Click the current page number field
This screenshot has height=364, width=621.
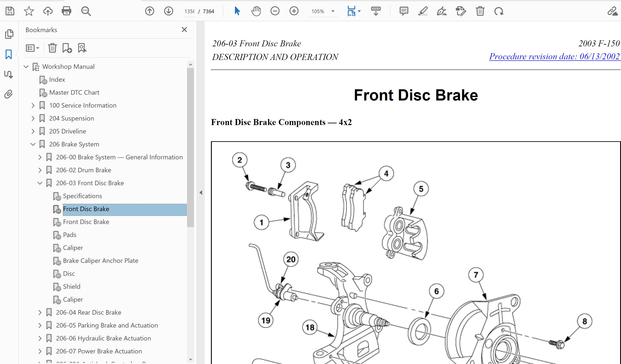pos(189,11)
